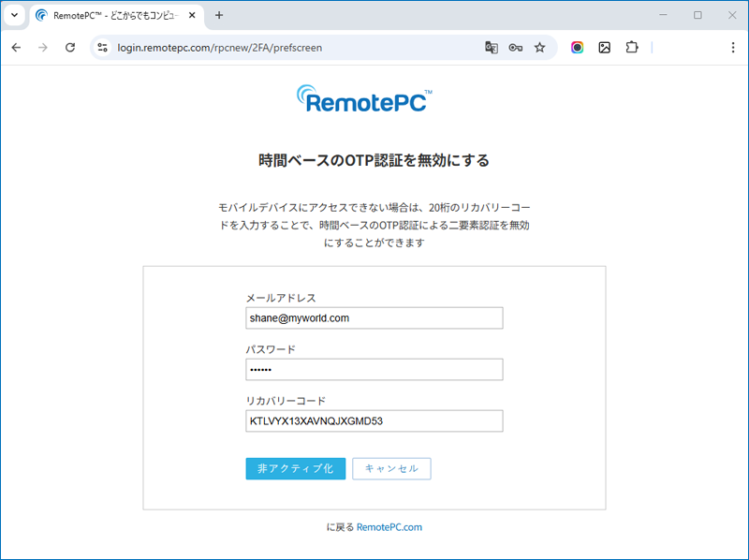The image size is (749, 560).
Task: Minimize the browser window
Action: 663,15
